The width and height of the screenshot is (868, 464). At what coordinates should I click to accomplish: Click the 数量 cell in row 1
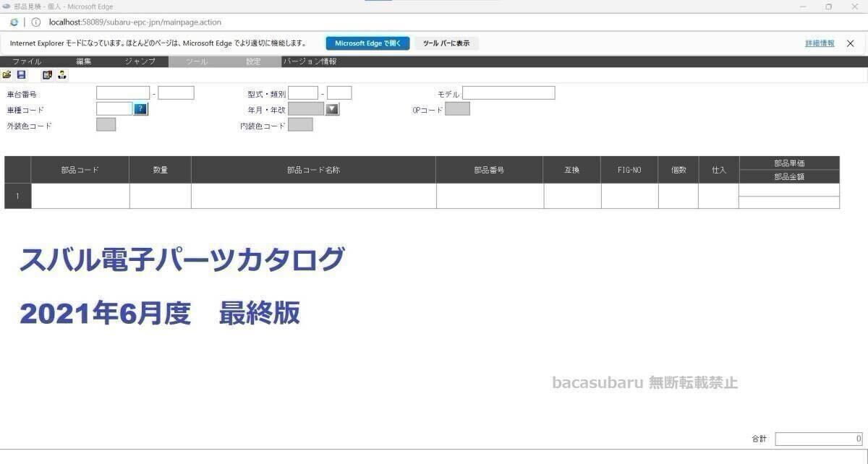pos(161,196)
